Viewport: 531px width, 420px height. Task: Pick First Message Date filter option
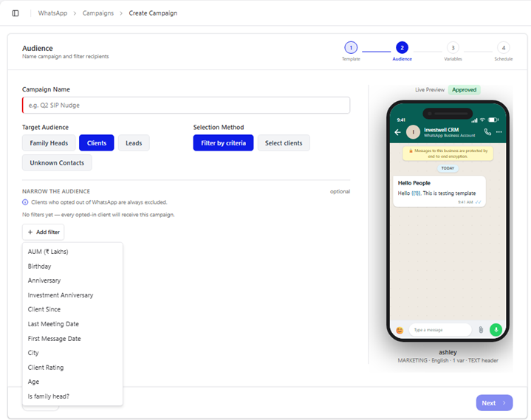point(72,339)
